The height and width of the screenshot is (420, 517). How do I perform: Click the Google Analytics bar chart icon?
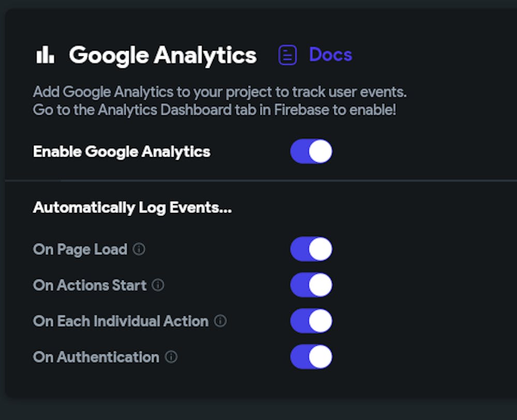tap(45, 55)
